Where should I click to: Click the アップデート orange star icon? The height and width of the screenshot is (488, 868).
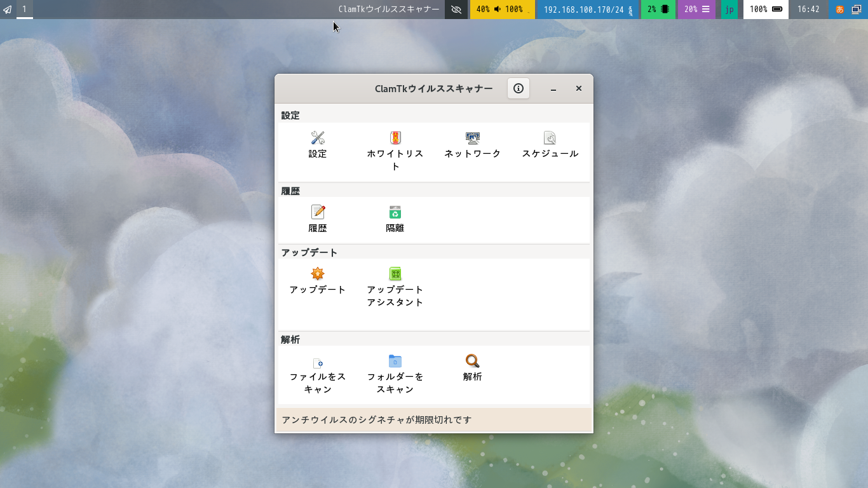pyautogui.click(x=318, y=274)
